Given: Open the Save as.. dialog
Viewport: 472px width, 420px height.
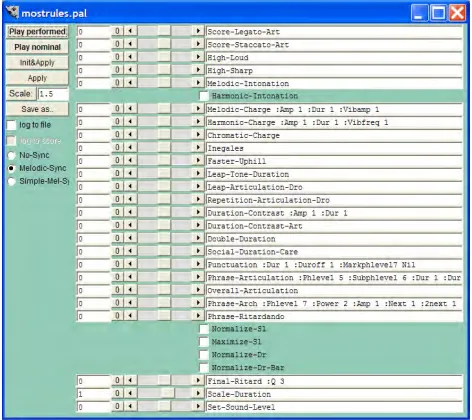Looking at the screenshot, I should pos(37,109).
